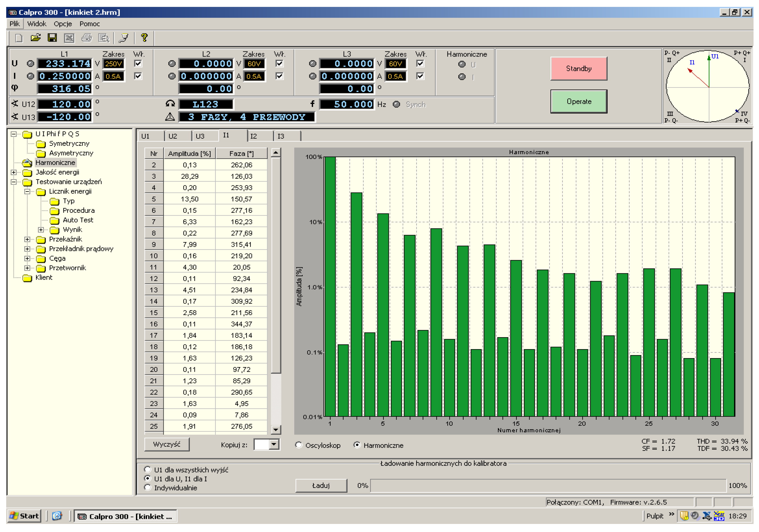
Task: Click the Open file toolbar icon
Action: click(x=35, y=38)
